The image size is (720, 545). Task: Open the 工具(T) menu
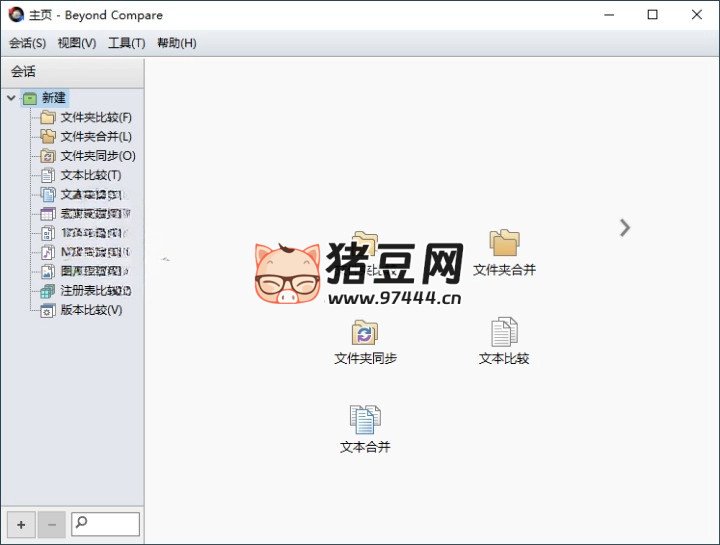point(126,43)
